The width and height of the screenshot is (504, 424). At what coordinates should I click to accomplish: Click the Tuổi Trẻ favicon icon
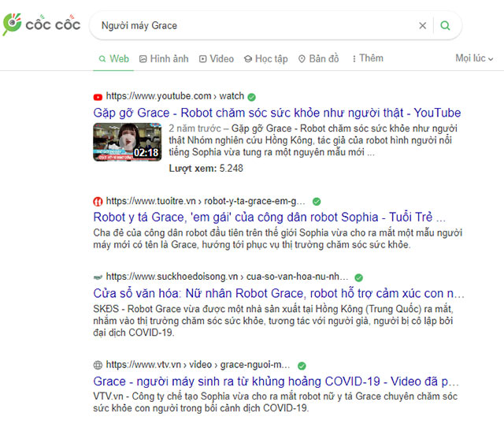pos(98,202)
